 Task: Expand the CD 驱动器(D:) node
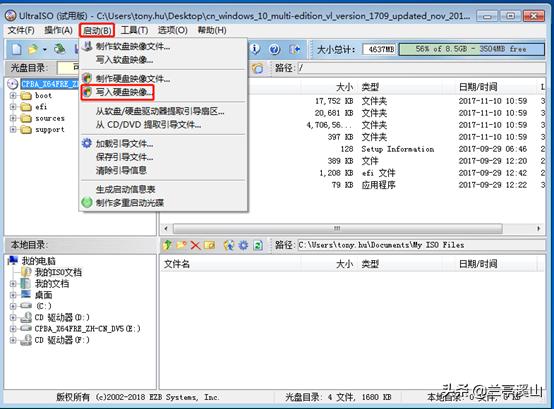13,317
